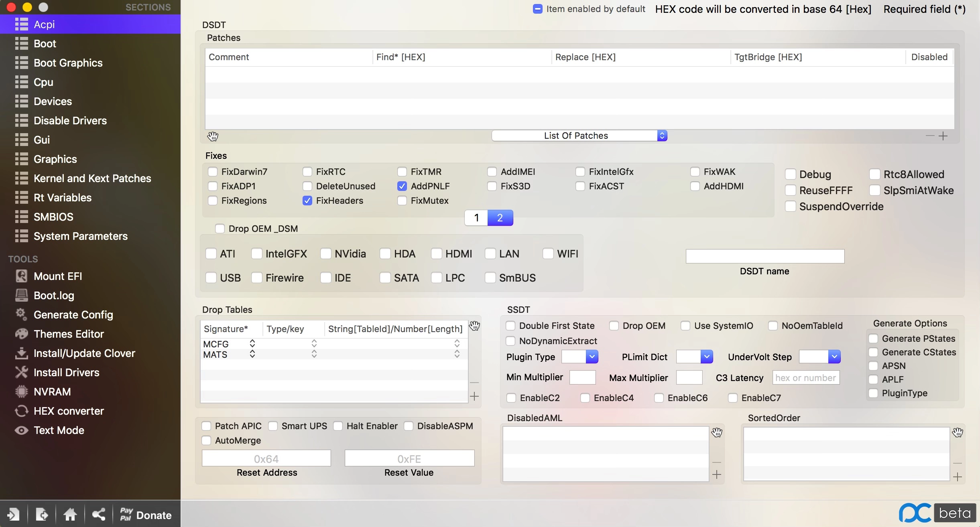This screenshot has height=527, width=980.
Task: Toggle the Patch APIC checkbox
Action: pos(206,426)
